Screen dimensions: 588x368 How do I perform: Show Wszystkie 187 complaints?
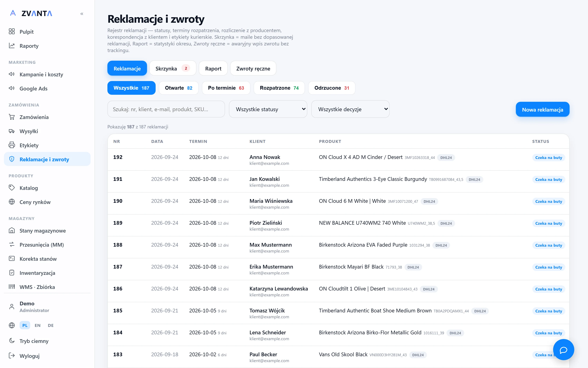coord(132,88)
